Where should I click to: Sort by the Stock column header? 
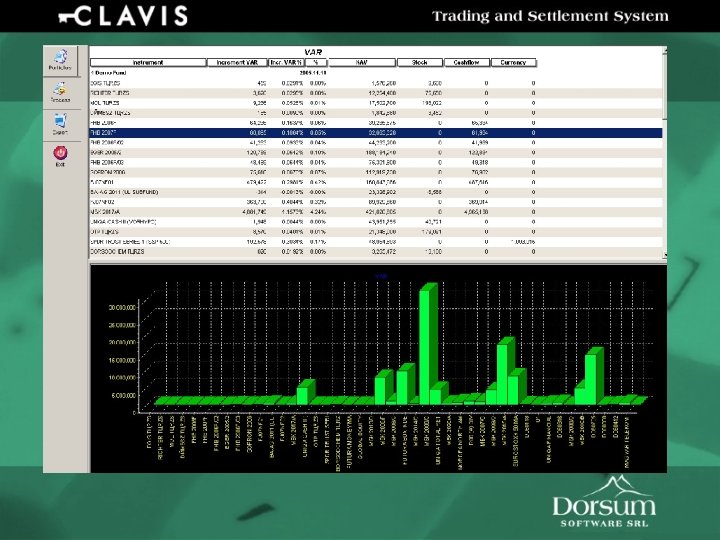(x=420, y=62)
